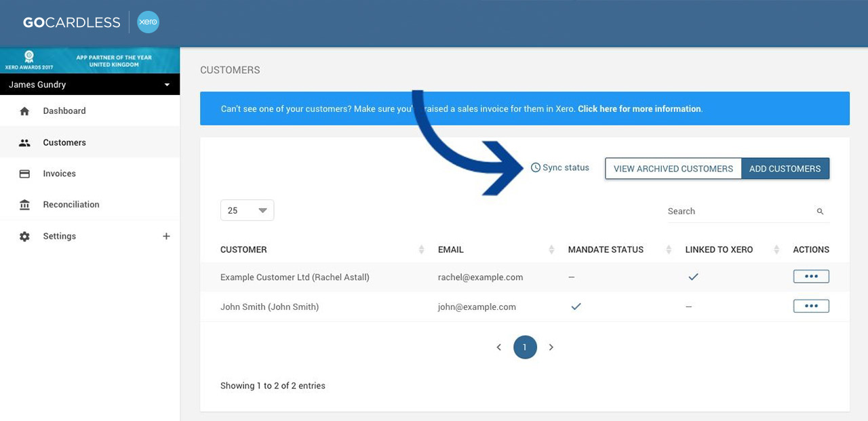This screenshot has width=868, height=421.
Task: Select Example Customer Ltd (Rachel Astall)
Action: [295, 277]
